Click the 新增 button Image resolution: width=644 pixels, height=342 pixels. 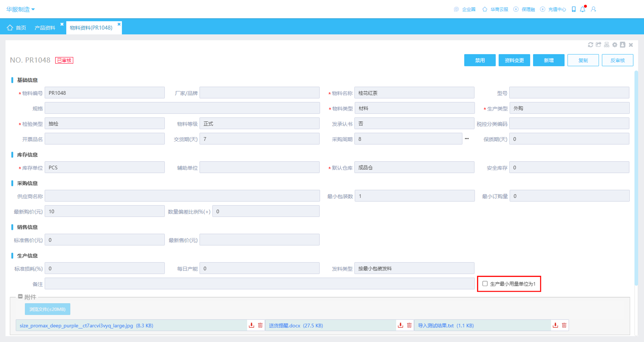tap(549, 60)
